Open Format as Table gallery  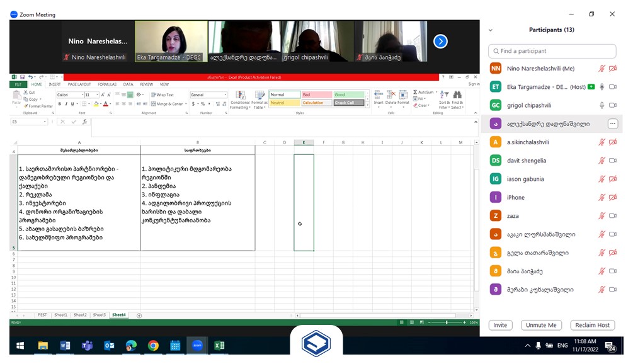pyautogui.click(x=259, y=100)
